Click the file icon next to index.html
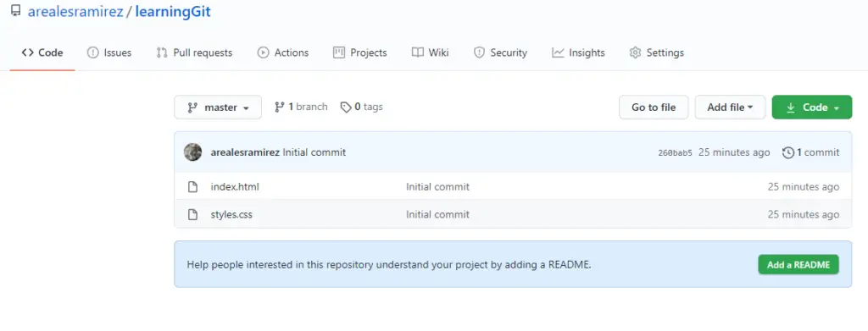This screenshot has height=331, width=868. pos(192,187)
